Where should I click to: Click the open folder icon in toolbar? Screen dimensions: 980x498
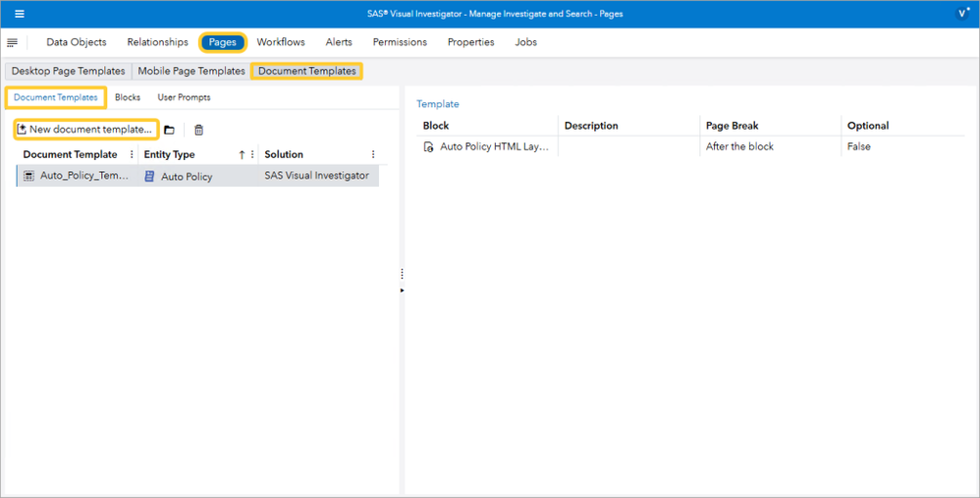[x=169, y=130]
